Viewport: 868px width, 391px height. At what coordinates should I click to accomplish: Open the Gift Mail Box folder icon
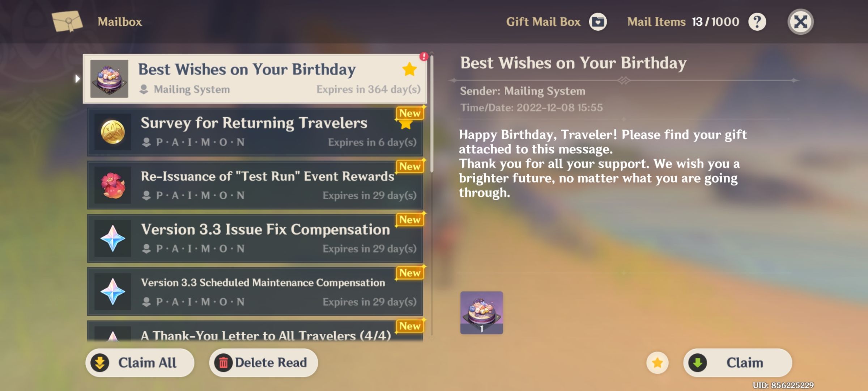[x=598, y=22]
